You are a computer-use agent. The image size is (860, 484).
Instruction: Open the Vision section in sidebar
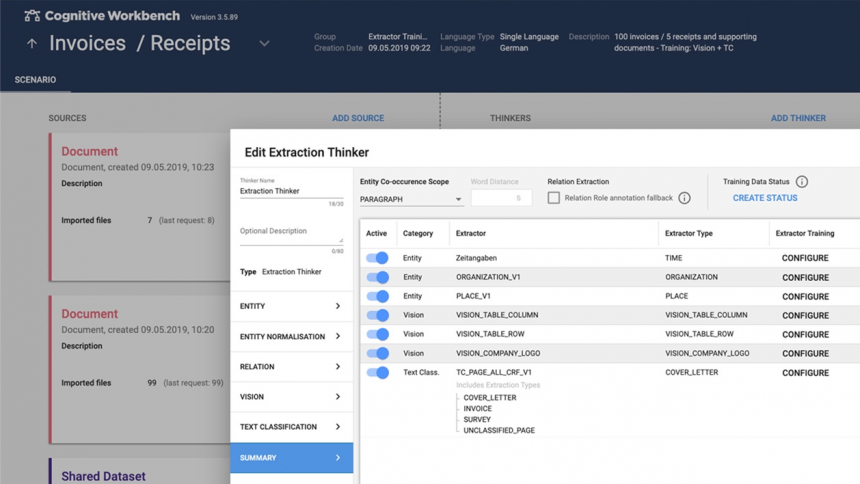pos(291,397)
